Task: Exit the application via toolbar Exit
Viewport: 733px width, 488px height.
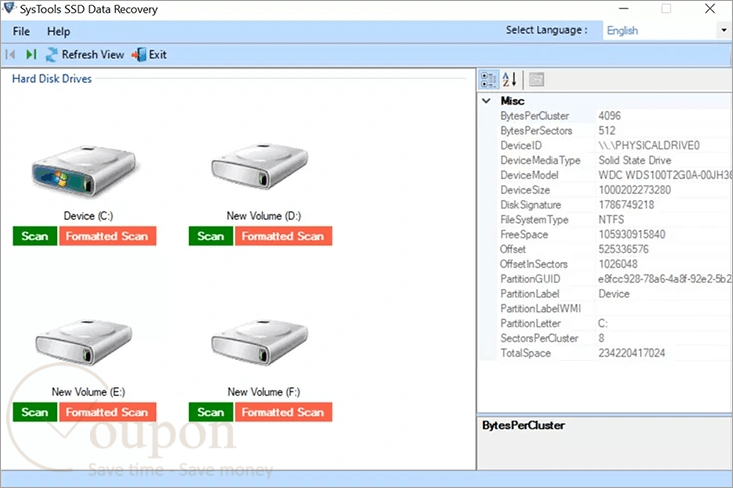Action: 149,55
